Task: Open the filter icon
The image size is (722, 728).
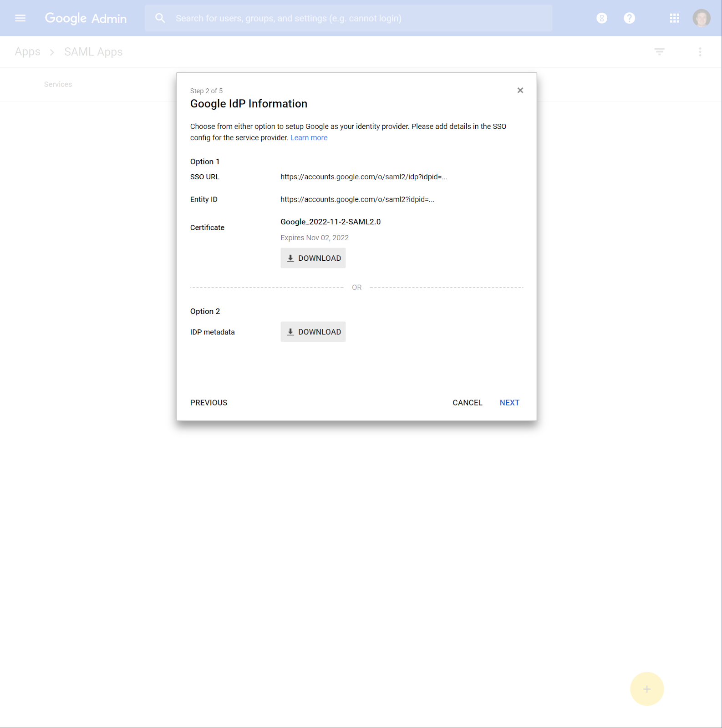Action: pyautogui.click(x=659, y=52)
